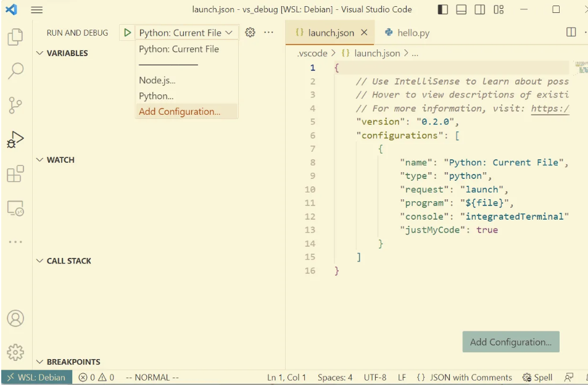Toggle primary side bar layout icon

pos(443,9)
